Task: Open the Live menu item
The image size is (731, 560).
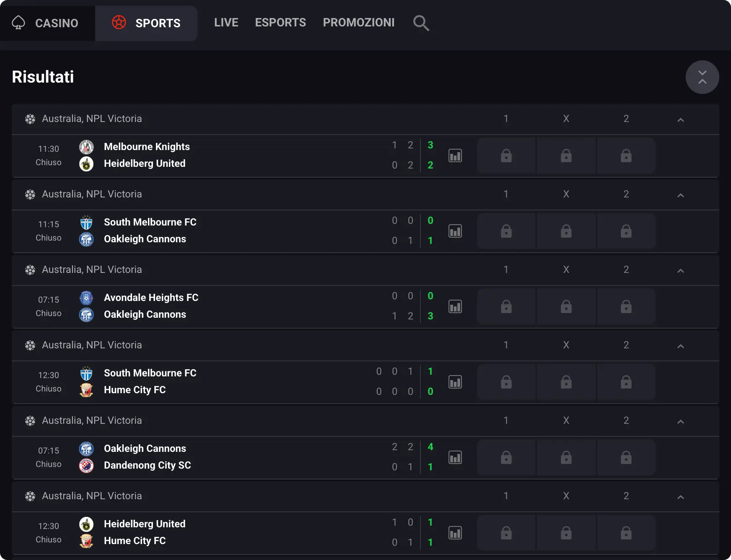Action: coord(226,23)
